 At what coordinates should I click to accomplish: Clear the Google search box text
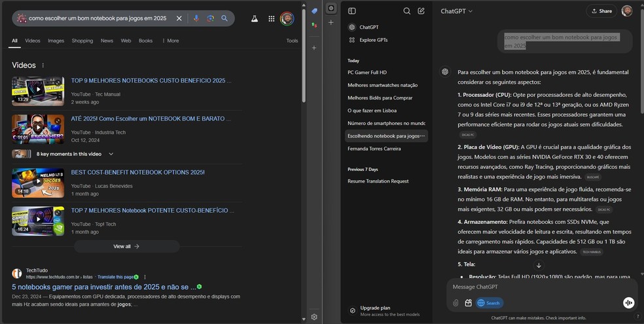click(179, 18)
